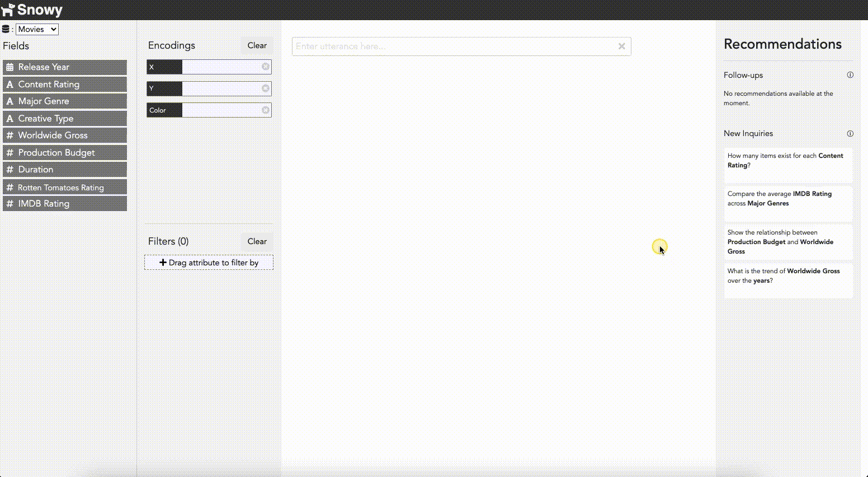The height and width of the screenshot is (477, 868).
Task: Click the New Inquiries info icon
Action: [850, 133]
